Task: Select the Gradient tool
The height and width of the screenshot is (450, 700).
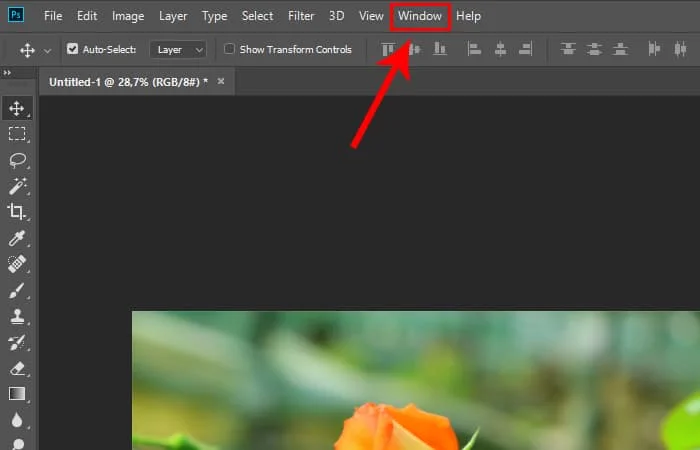Action: click(x=17, y=394)
